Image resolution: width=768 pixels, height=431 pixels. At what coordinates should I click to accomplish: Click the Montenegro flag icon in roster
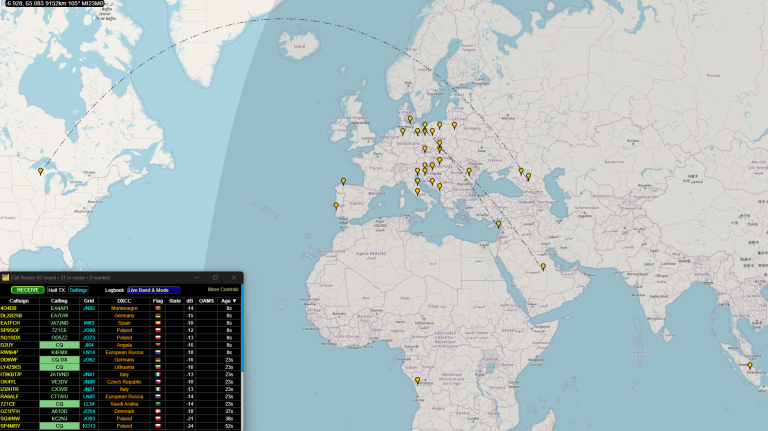pos(157,308)
